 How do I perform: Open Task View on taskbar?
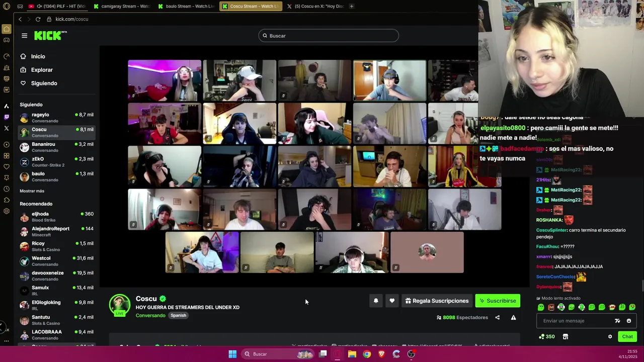(323, 354)
